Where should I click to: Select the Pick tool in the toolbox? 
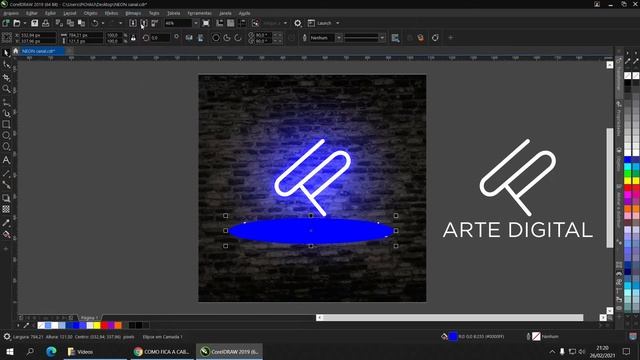click(6, 53)
